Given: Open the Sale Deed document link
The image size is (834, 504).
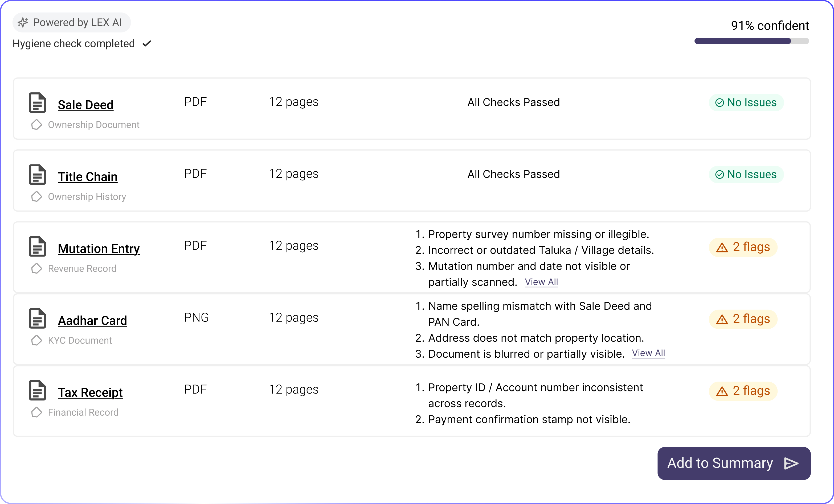Looking at the screenshot, I should coord(86,105).
